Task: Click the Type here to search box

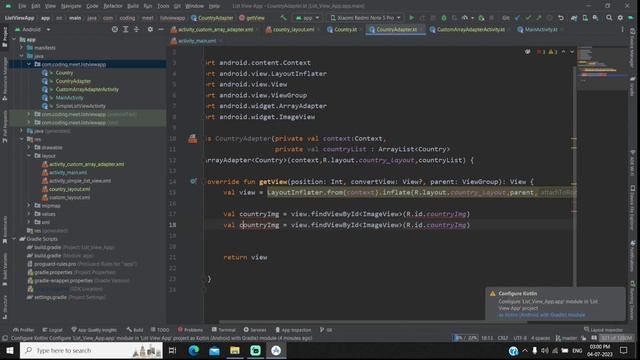Action: [91, 351]
